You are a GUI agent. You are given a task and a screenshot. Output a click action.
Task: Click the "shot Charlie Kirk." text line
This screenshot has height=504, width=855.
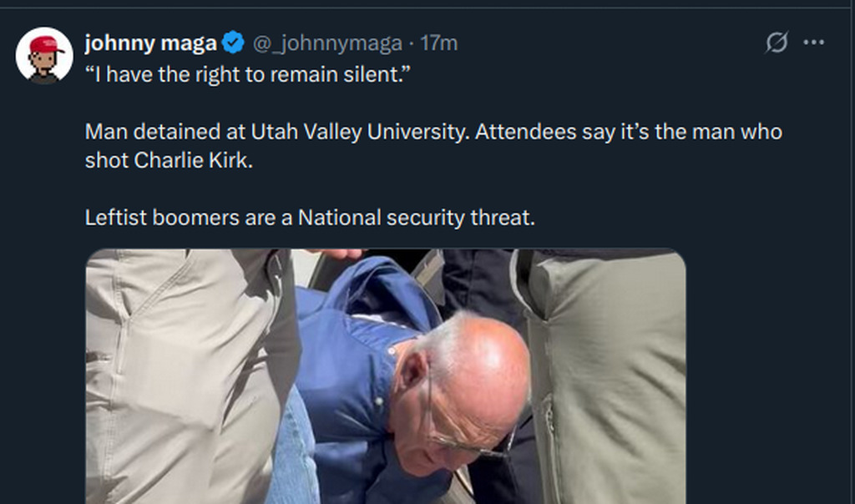(168, 161)
